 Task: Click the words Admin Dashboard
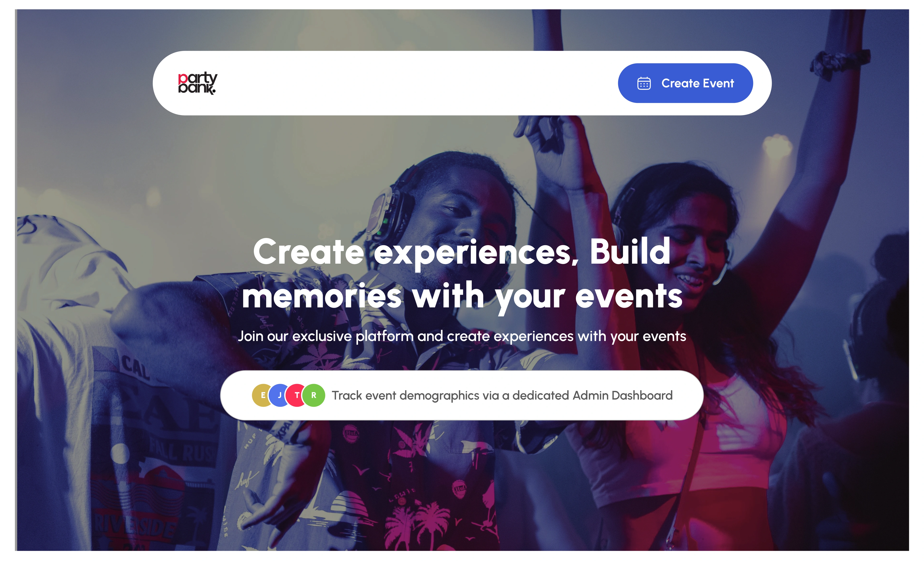pyautogui.click(x=623, y=395)
